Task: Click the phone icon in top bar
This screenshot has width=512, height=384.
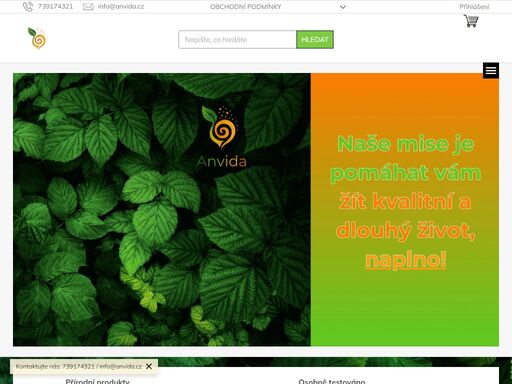Action: [28, 7]
